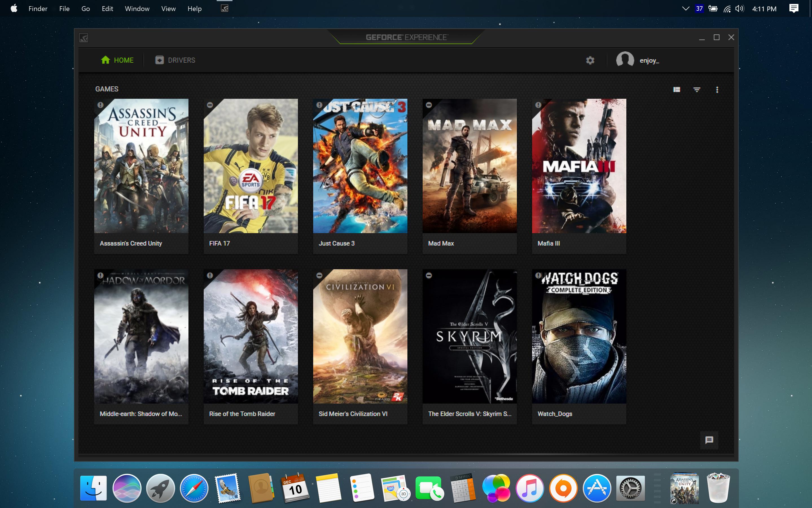Select the Mad Max cover art
Screen dimensions: 812x508
click(470, 166)
